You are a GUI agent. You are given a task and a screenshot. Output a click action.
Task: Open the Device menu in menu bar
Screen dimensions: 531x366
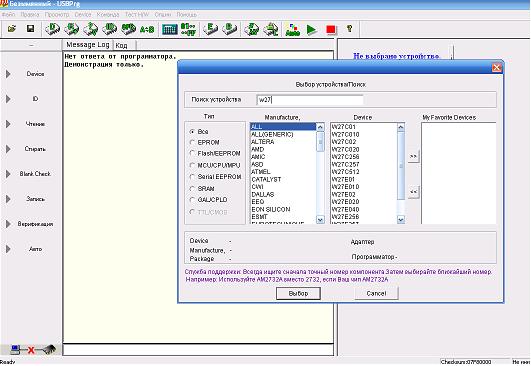pyautogui.click(x=83, y=15)
